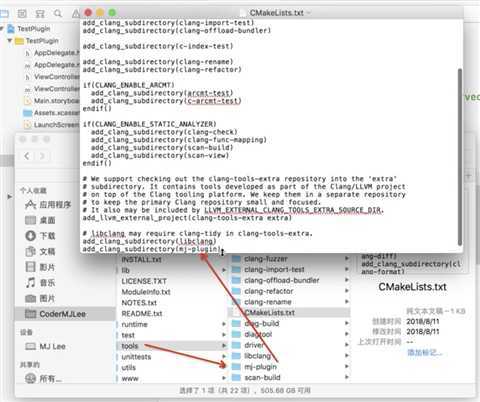This screenshot has height=402, width=480.
Task: Place cursor on add_llvm_external_project line
Action: (x=187, y=218)
